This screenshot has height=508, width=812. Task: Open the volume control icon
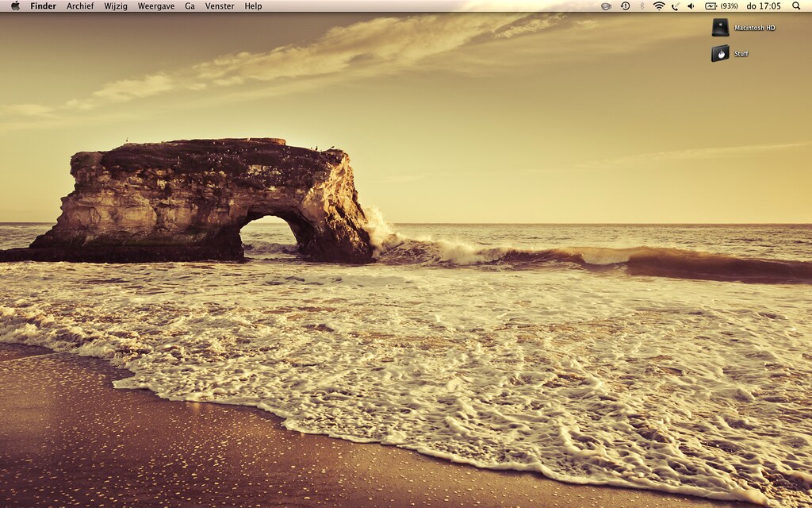point(691,6)
